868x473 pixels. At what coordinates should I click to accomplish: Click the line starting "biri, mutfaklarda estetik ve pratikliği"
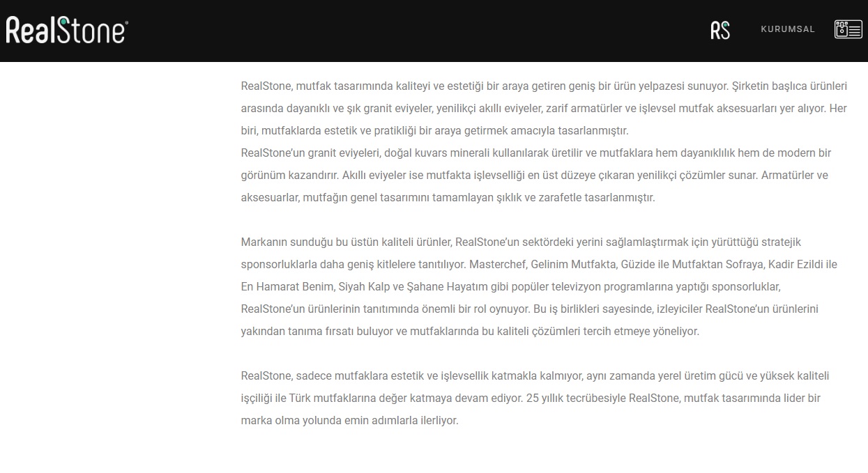pos(434,131)
